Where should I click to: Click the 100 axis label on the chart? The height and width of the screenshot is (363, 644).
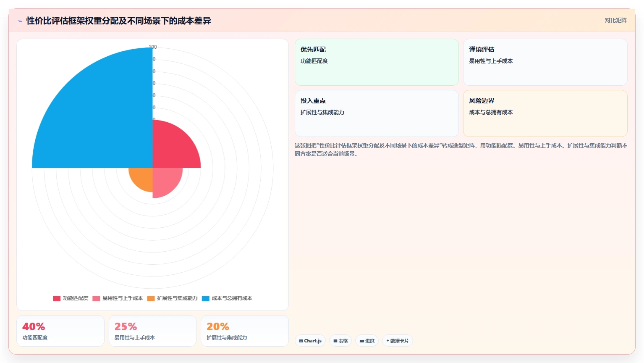[153, 47]
